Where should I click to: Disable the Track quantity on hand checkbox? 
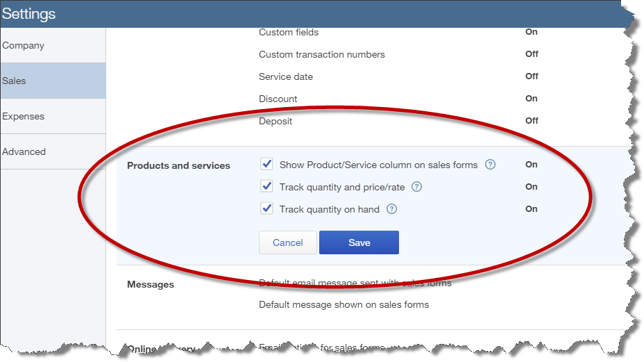(x=266, y=208)
